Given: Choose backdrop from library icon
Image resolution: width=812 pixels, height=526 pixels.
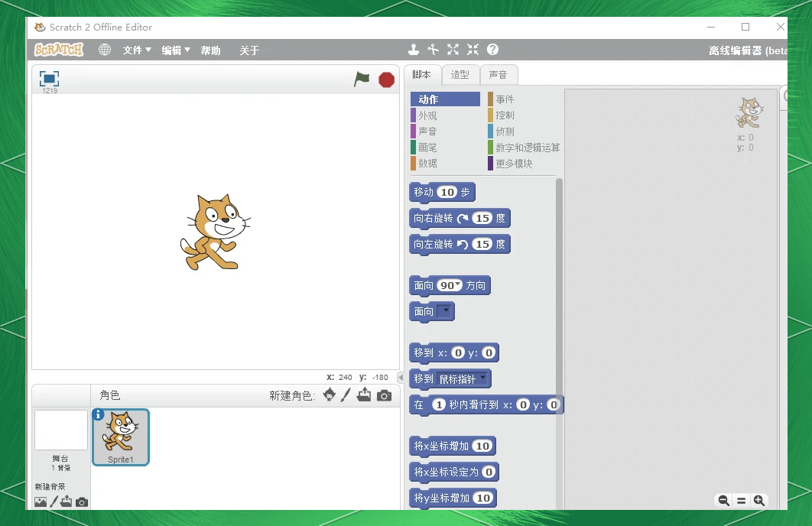Looking at the screenshot, I should tap(41, 502).
